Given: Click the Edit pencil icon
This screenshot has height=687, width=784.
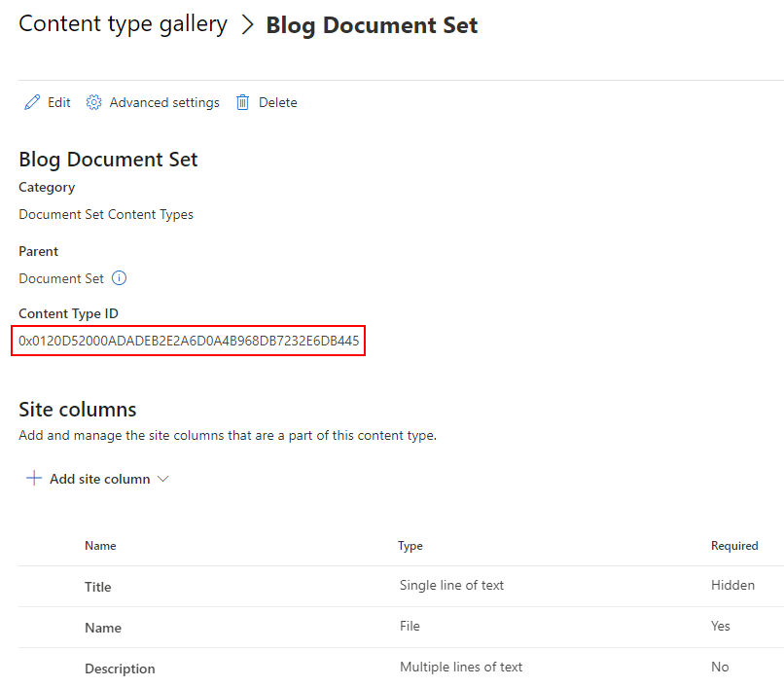Looking at the screenshot, I should point(31,102).
